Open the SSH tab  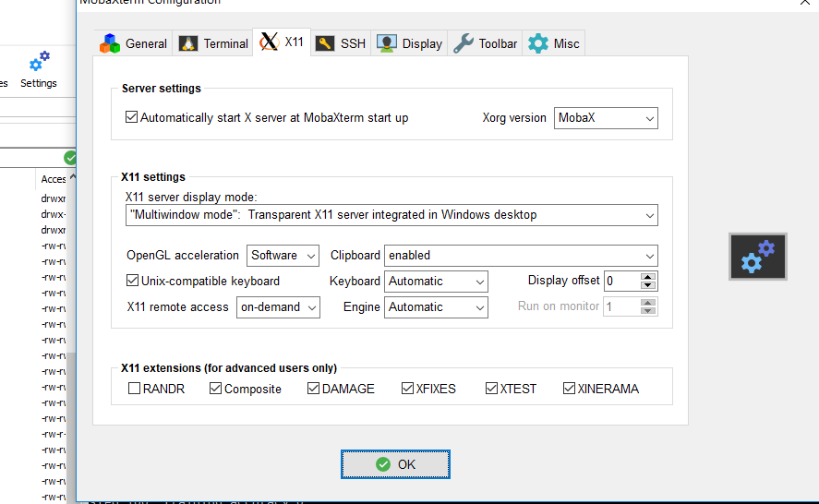(341, 43)
